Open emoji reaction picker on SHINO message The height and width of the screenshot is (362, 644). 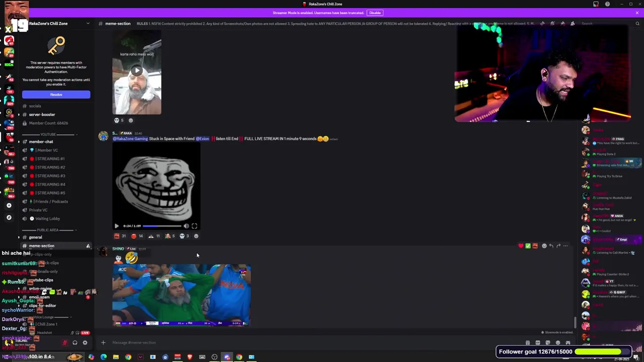tap(544, 246)
